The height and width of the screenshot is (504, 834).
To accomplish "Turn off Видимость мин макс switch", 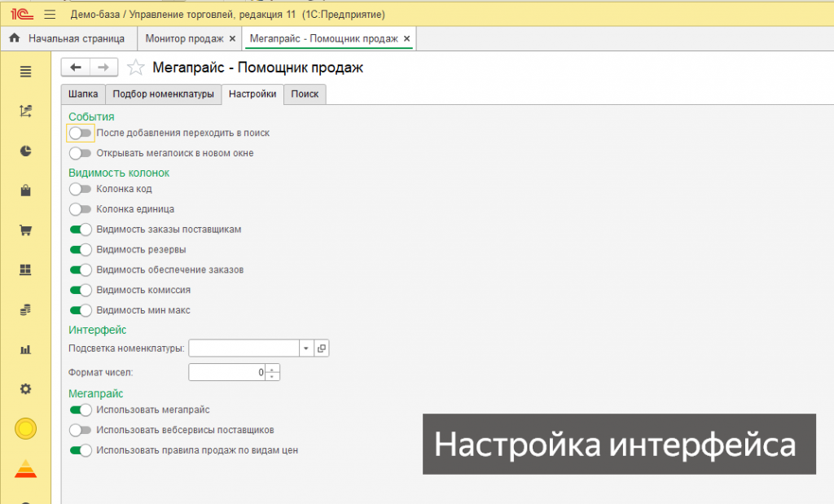I will coord(81,310).
